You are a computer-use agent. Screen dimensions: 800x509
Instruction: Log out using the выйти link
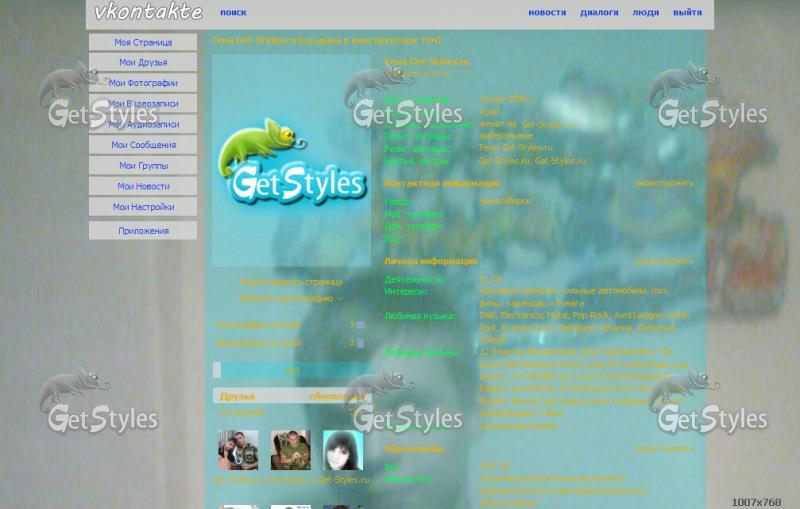(x=687, y=13)
